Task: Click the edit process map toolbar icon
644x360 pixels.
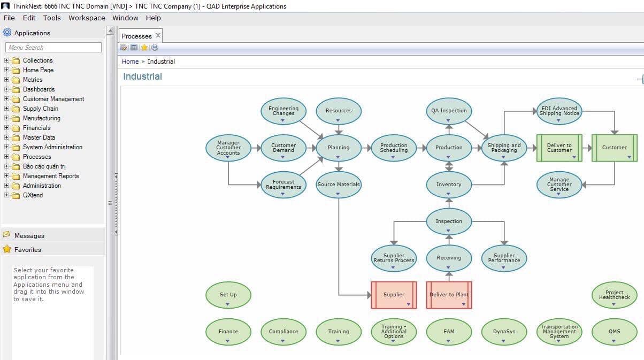Action: pos(124,48)
